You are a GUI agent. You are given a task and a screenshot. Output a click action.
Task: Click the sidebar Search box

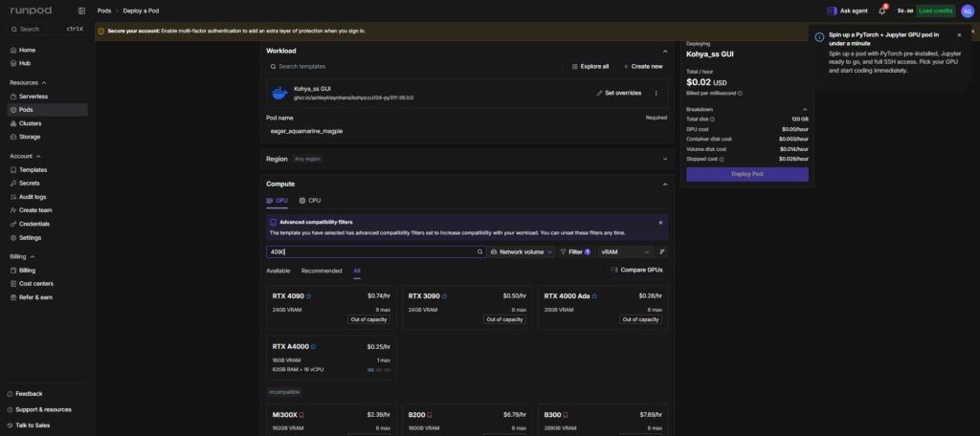point(46,29)
